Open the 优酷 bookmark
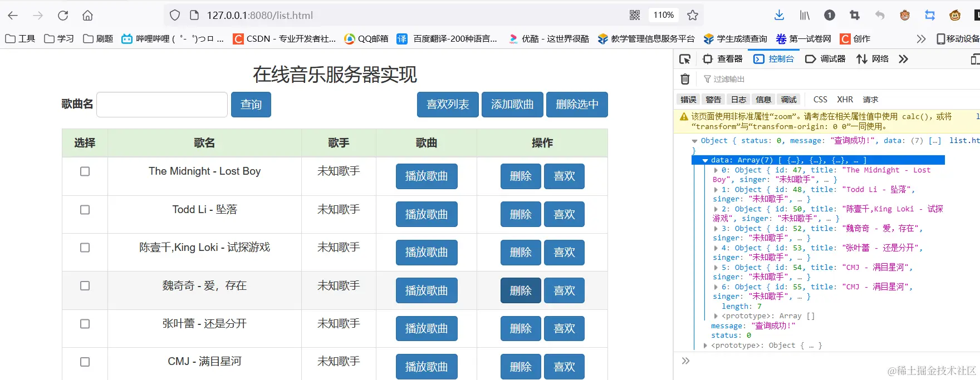Viewport: 980px width, 380px height. click(548, 39)
